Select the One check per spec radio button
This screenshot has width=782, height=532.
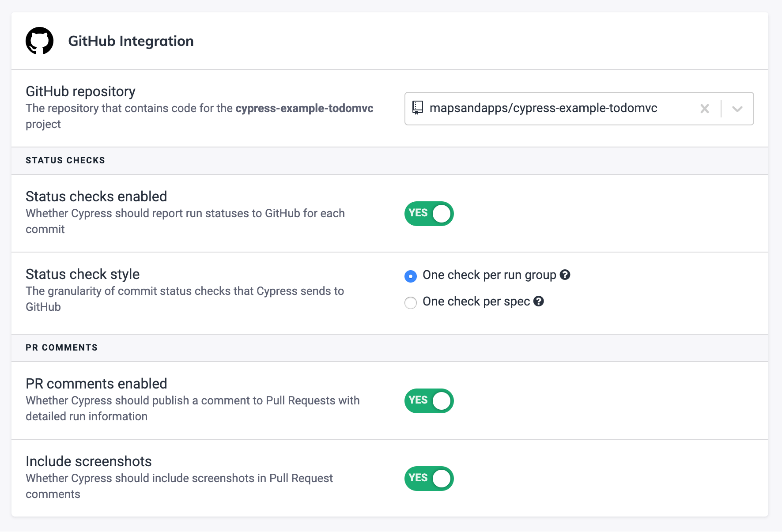tap(410, 303)
